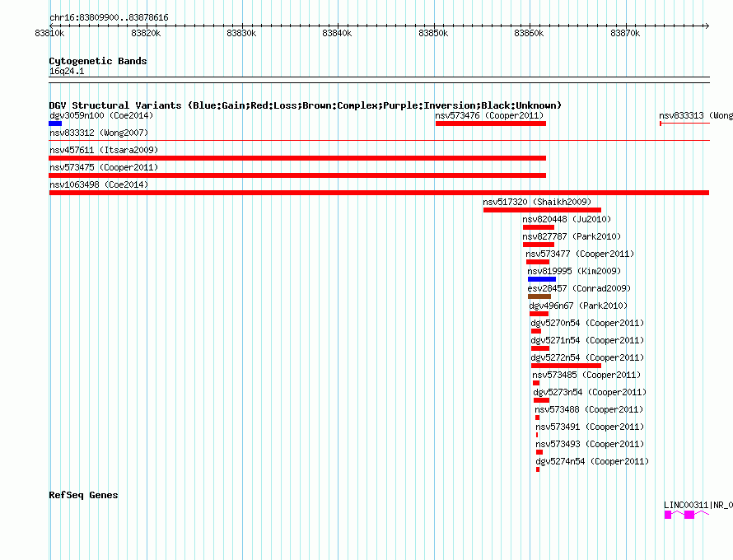Click the blue dgv3059n100 gain bar
The image size is (733, 560).
point(55,124)
